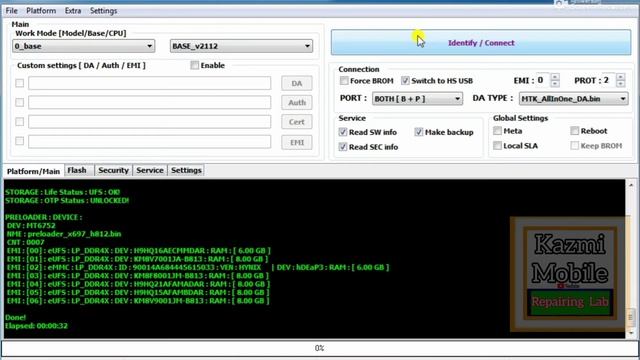Image resolution: width=640 pixels, height=360 pixels.
Task: Decrease the PROT value with down arrow
Action: (620, 84)
